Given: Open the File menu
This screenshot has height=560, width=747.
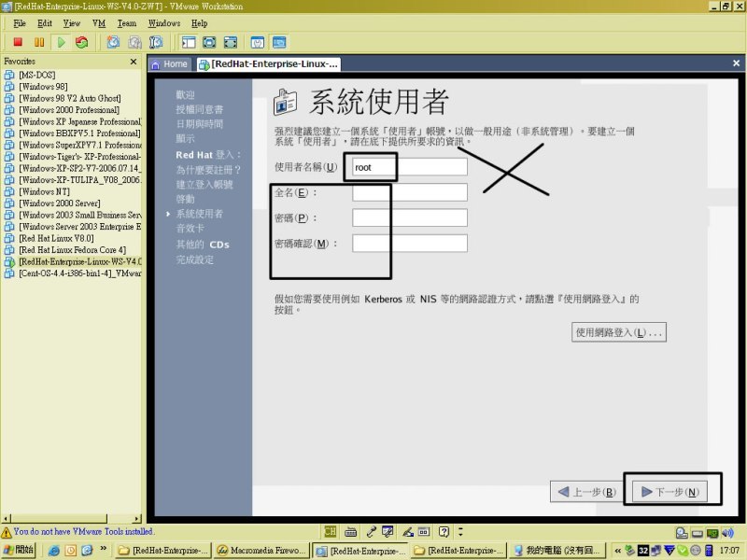Looking at the screenshot, I should click(20, 23).
